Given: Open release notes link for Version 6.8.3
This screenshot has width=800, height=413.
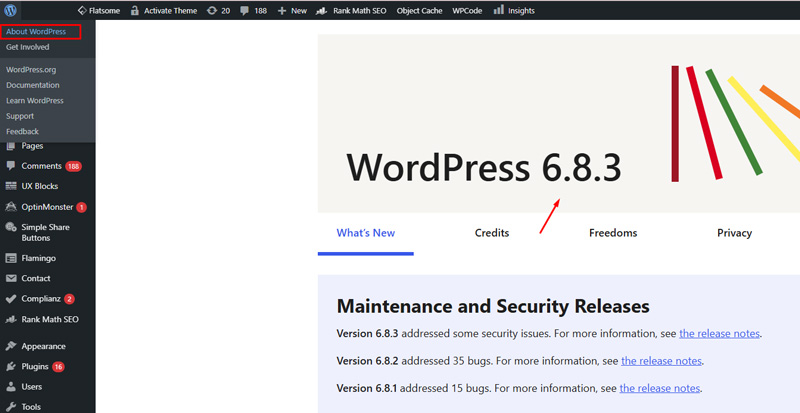Looking at the screenshot, I should click(719, 334).
